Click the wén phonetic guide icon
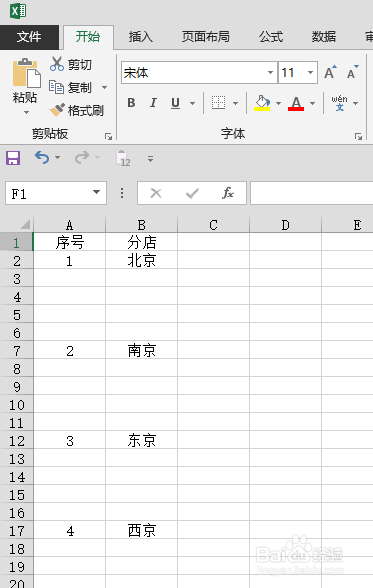 339,103
